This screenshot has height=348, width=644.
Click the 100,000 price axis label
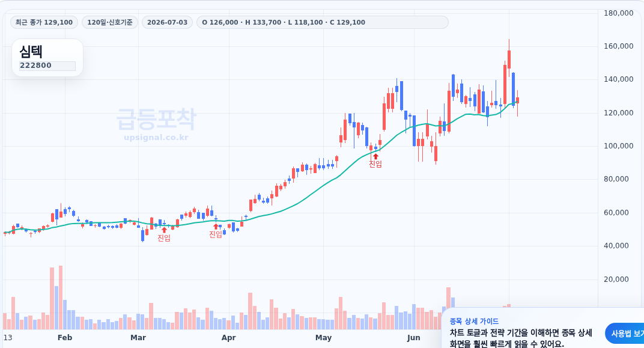click(619, 146)
